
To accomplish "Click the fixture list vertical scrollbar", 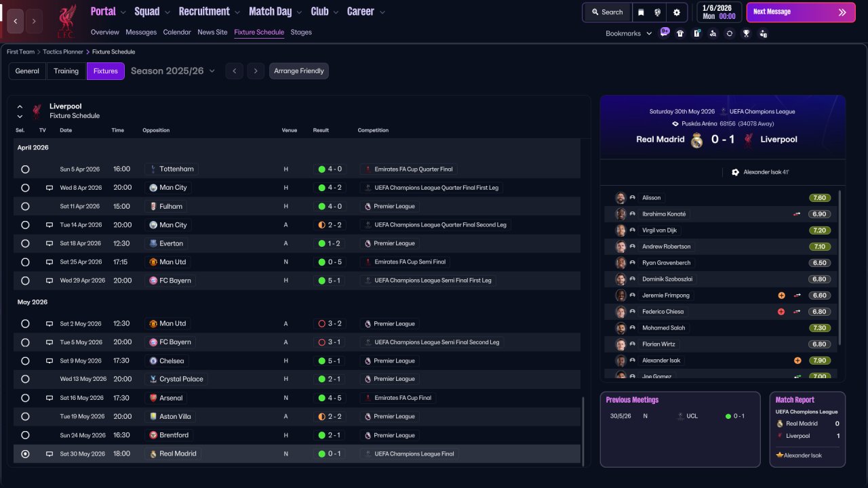I will (583, 431).
